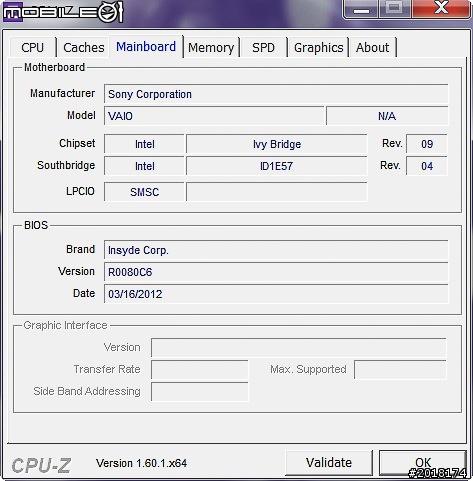Click the ID1E57 southbridge field
473x481 pixels.
(277, 166)
